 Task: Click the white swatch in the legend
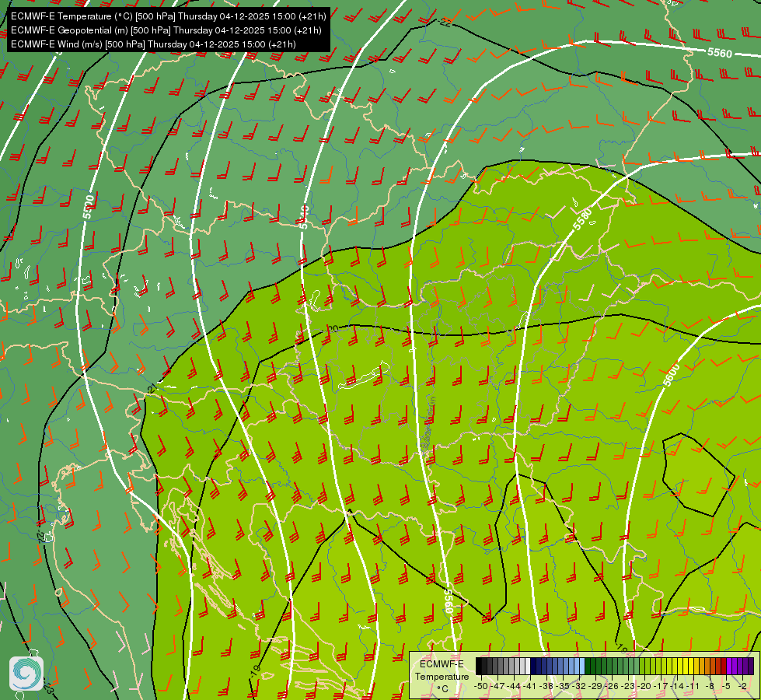(x=528, y=666)
